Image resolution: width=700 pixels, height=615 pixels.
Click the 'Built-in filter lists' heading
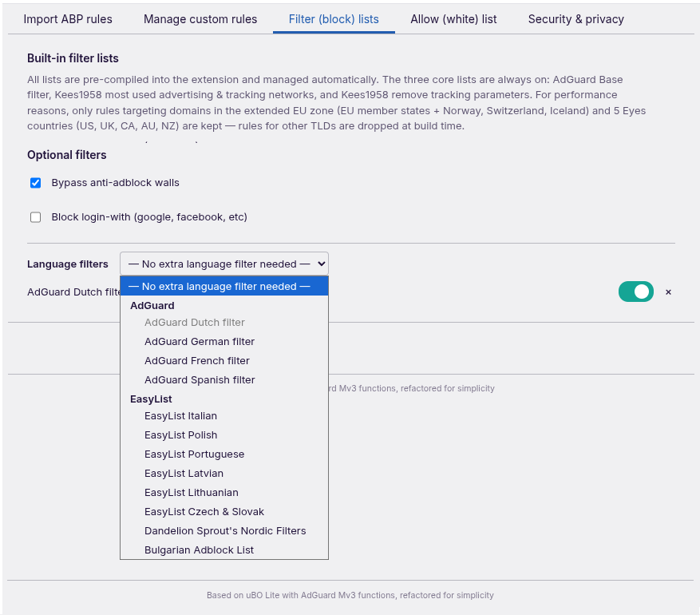pyautogui.click(x=73, y=58)
